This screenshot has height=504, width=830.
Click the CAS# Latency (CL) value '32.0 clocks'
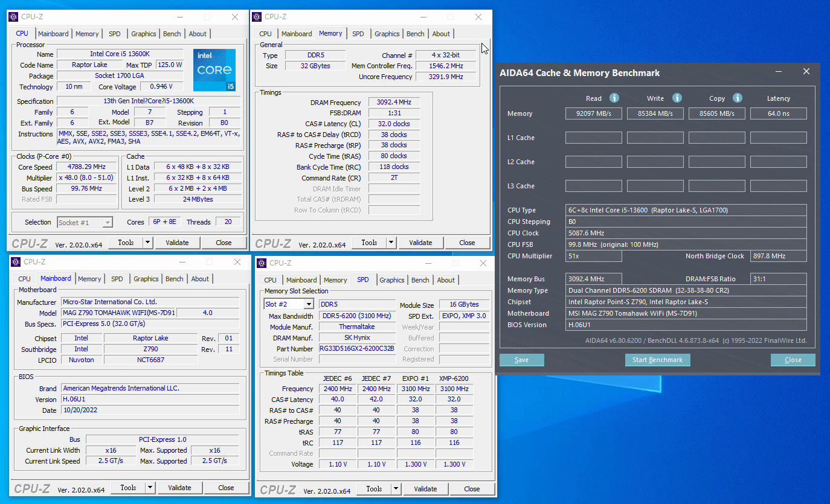394,124
